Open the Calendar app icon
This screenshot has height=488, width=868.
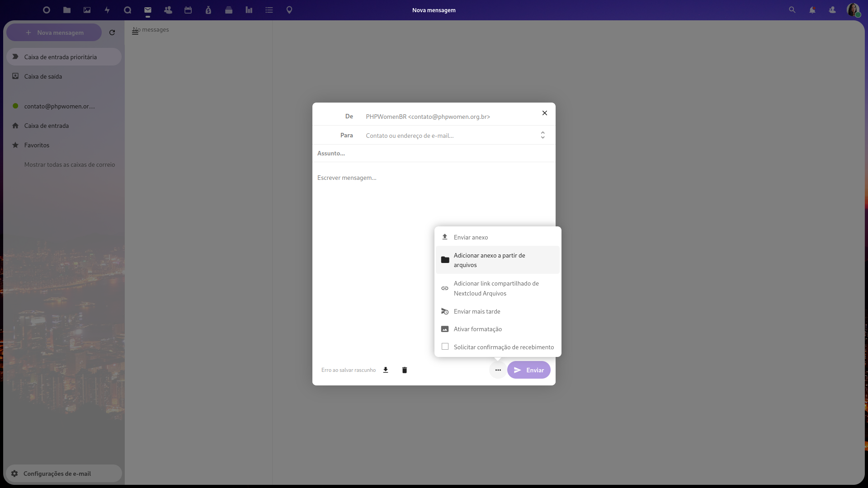(188, 10)
